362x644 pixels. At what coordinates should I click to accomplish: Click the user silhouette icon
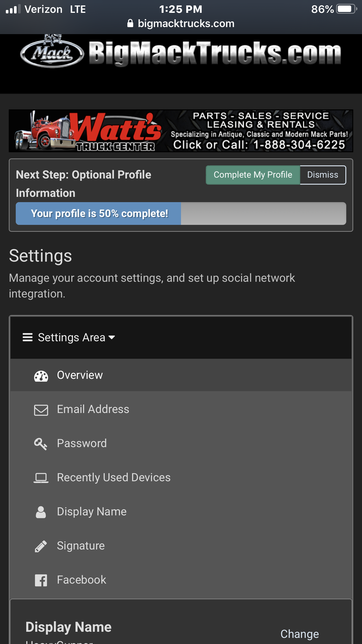tap(41, 512)
